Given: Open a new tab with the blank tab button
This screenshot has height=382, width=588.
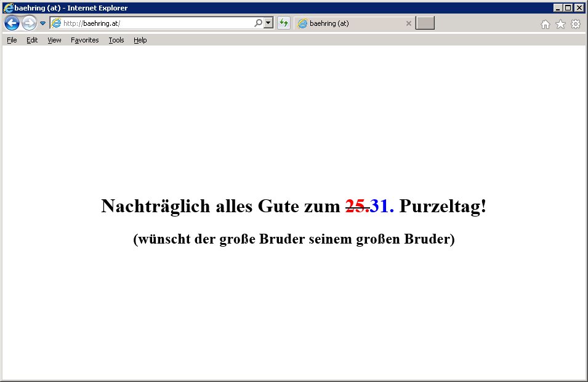Looking at the screenshot, I should 425,23.
